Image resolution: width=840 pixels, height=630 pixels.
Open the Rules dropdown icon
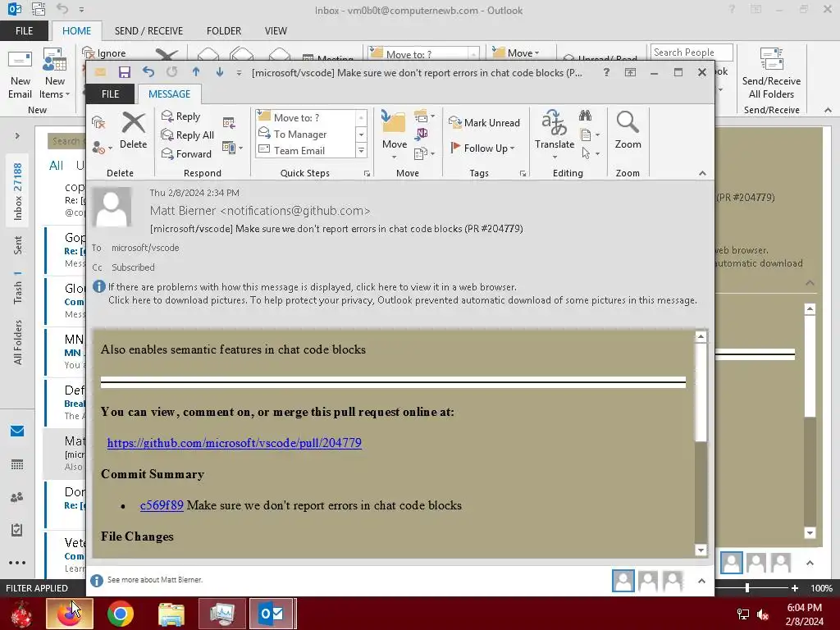click(x=424, y=116)
